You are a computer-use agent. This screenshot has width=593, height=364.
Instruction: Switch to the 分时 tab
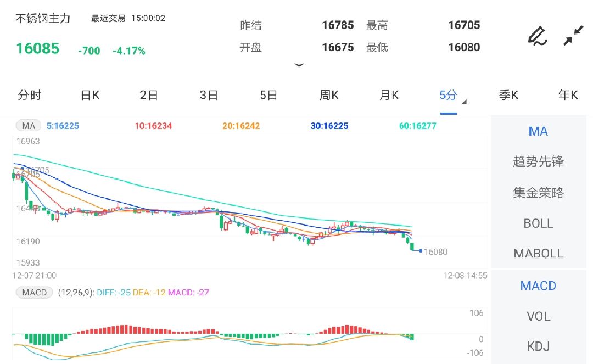[30, 95]
